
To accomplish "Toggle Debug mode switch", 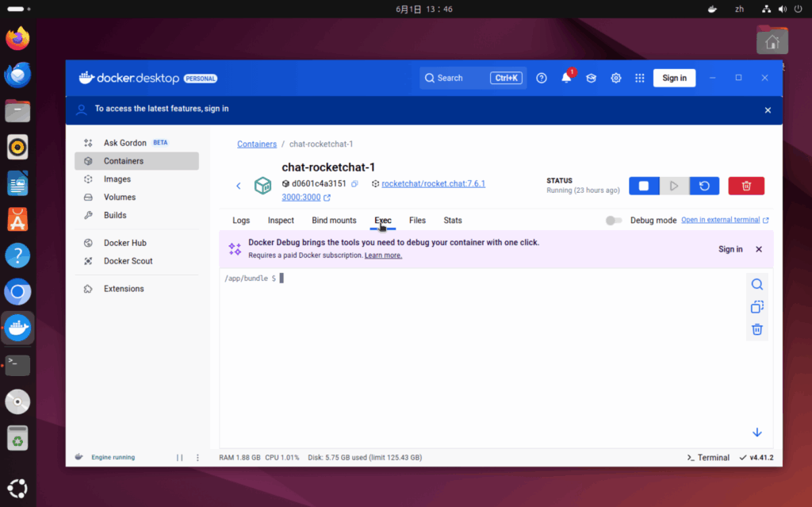I will point(614,221).
